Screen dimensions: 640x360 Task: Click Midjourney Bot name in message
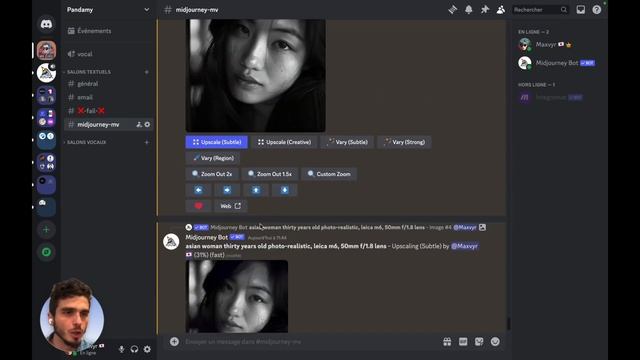[x=206, y=237]
